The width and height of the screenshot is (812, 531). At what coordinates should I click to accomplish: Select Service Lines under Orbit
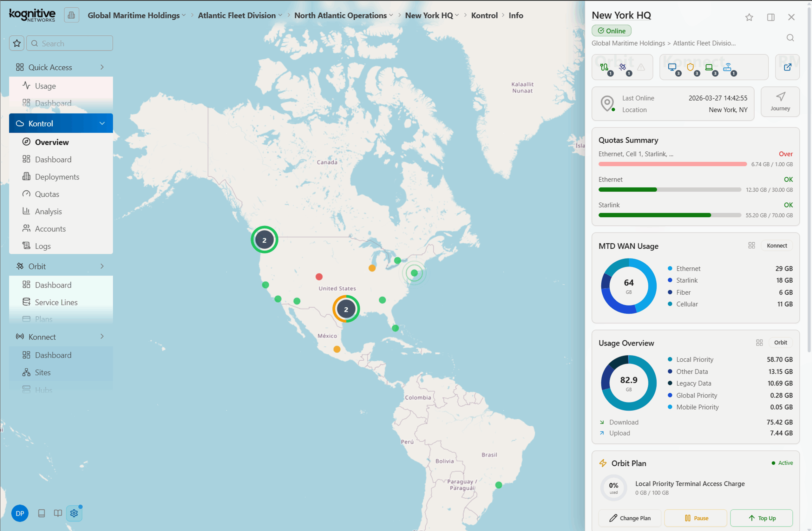point(56,302)
